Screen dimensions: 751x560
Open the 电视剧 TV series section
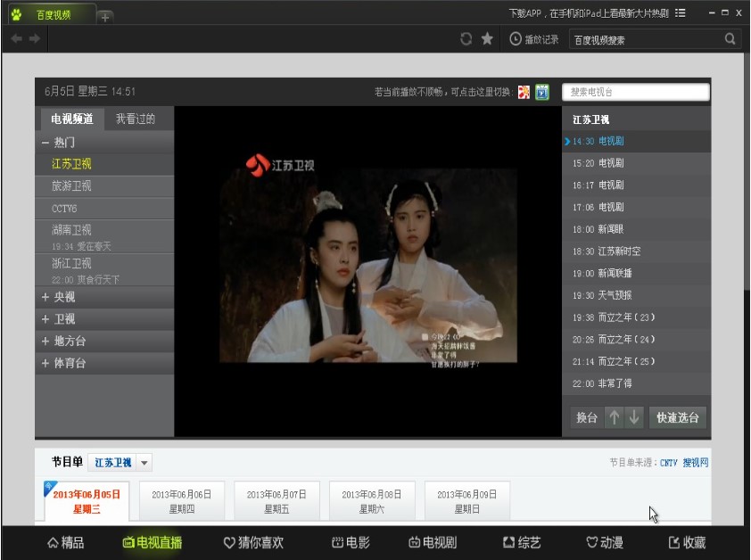click(433, 543)
